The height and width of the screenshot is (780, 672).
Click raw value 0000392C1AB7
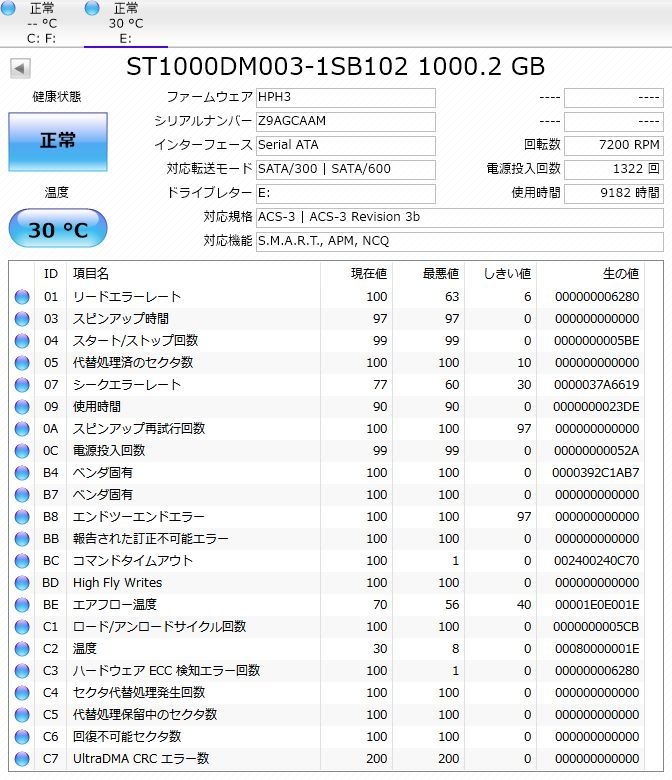click(596, 473)
